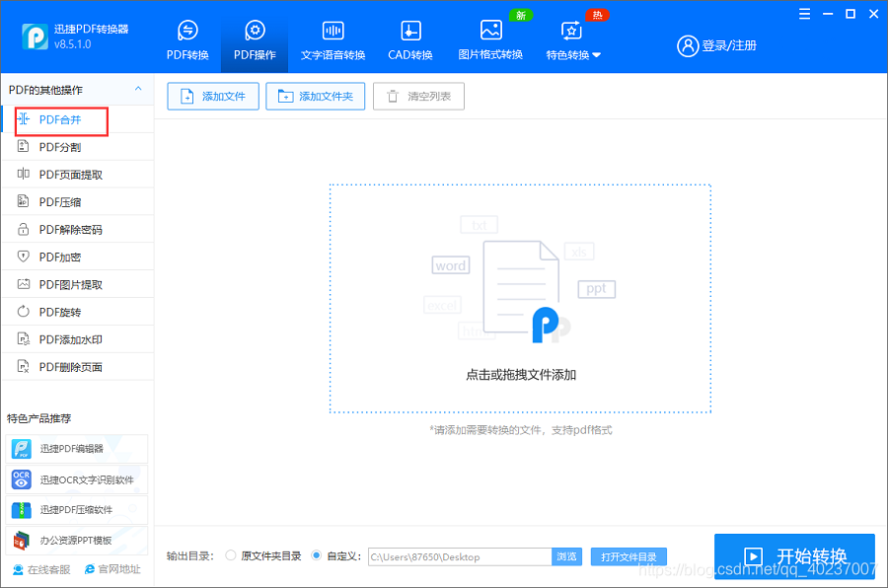Click the 登录/注册 login link

point(729,46)
